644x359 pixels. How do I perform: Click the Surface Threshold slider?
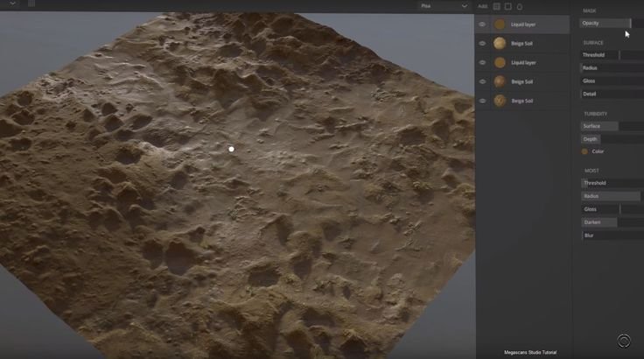tap(612, 55)
